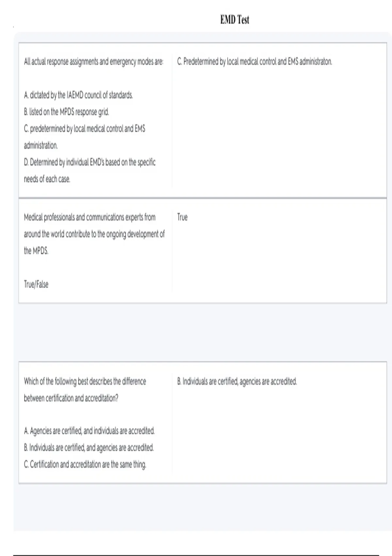
Task: Select the "Medical professionals and communications experts" statement
Action: [x=90, y=217]
